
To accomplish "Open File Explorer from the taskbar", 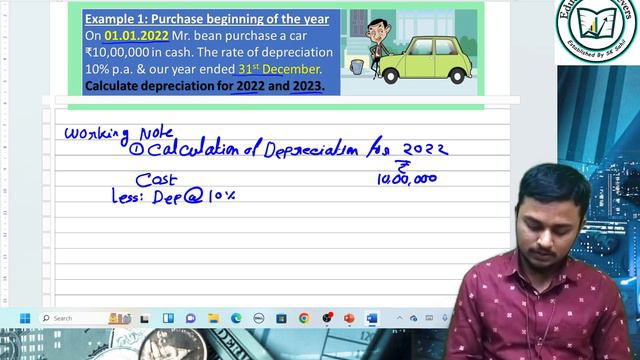I will pos(213,318).
